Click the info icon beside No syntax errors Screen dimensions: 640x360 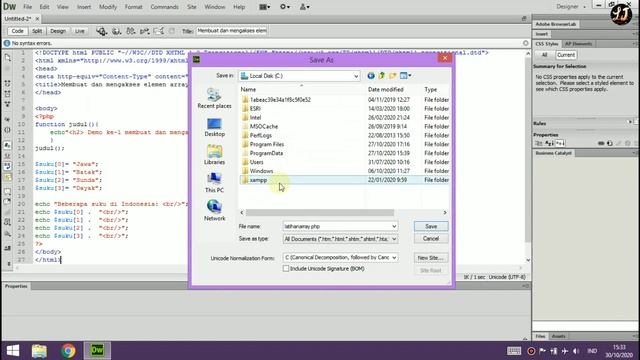[x=7, y=43]
